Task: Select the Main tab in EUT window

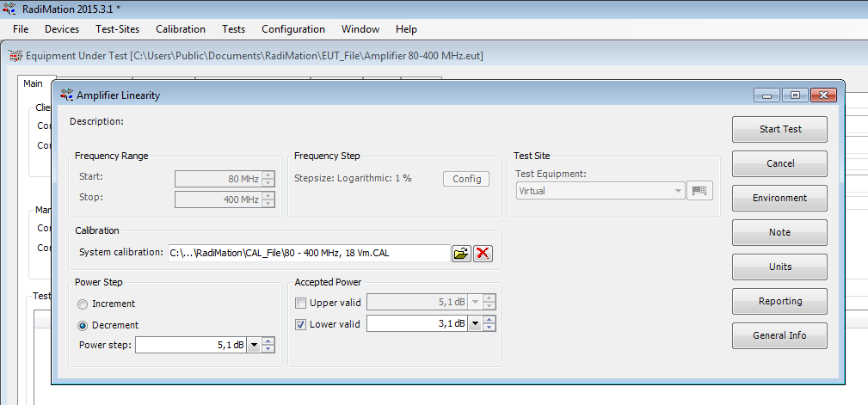Action: 33,83
